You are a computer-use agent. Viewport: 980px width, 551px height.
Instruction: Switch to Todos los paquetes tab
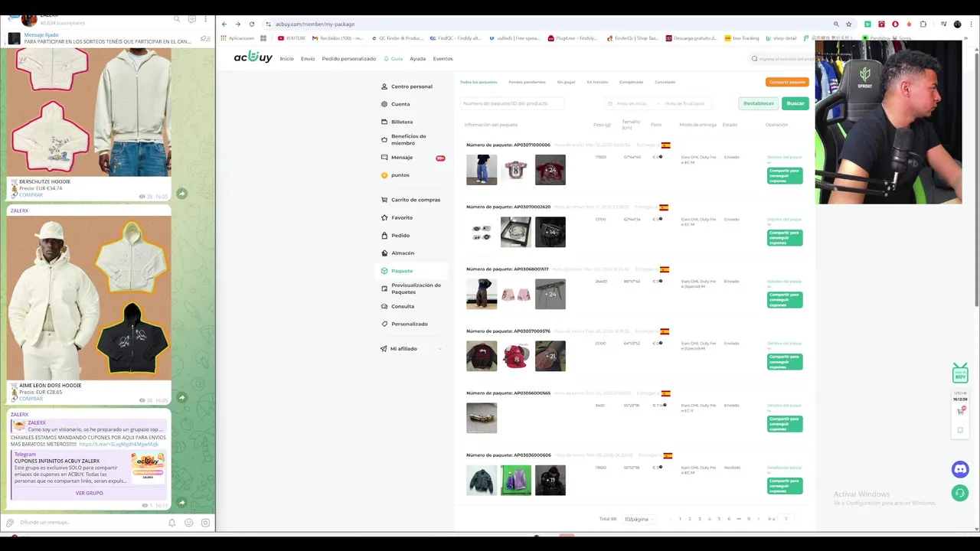tap(479, 82)
